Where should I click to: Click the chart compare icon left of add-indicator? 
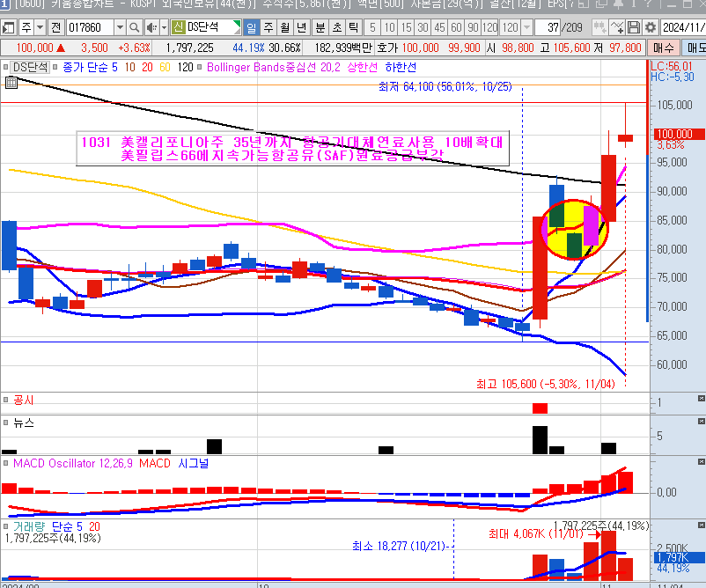pos(599,28)
